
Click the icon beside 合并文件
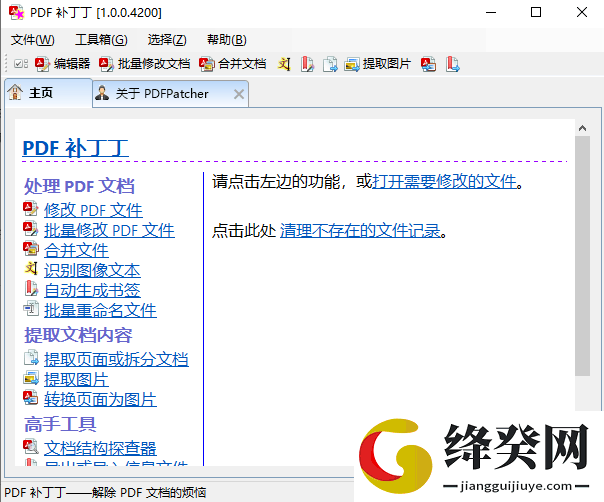tap(31, 249)
